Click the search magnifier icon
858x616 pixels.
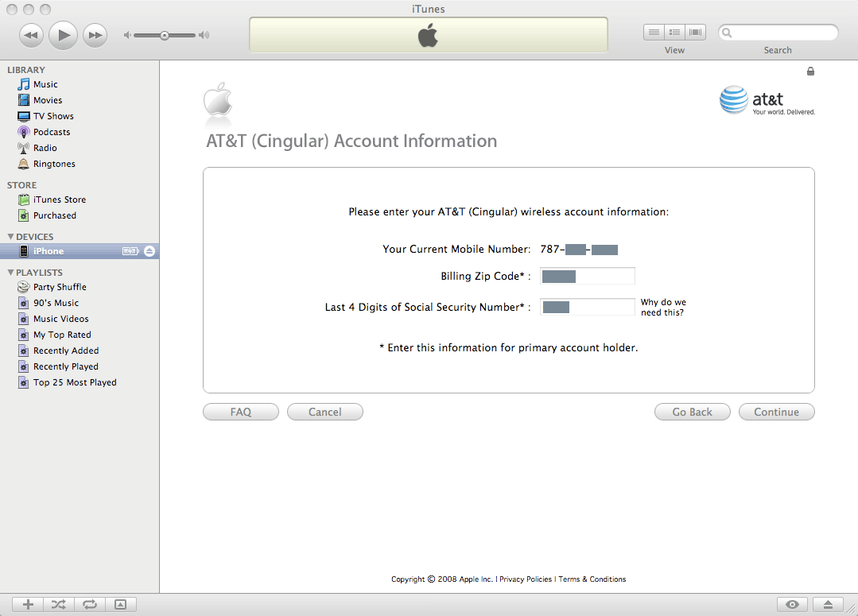(x=727, y=33)
